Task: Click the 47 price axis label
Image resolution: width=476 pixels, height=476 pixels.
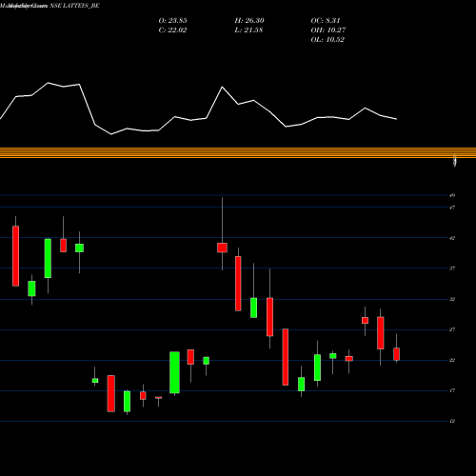Action: [452, 208]
